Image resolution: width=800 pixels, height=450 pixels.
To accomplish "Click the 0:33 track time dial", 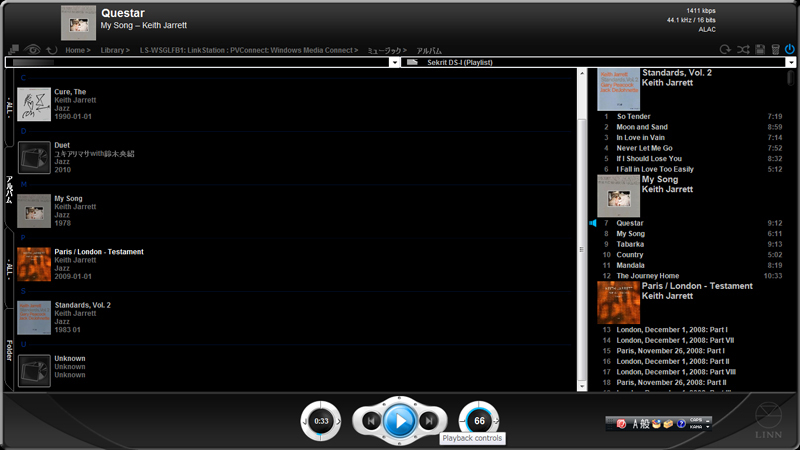I will coord(321,422).
